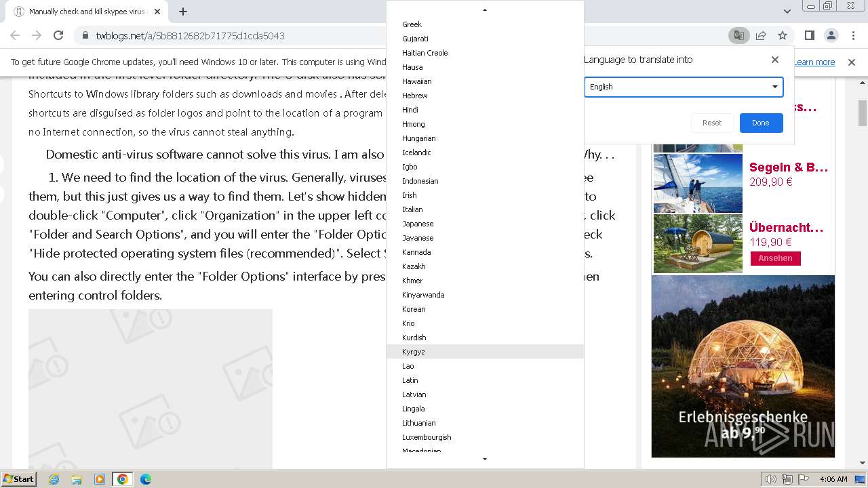Click the network tray icon

coord(787,479)
